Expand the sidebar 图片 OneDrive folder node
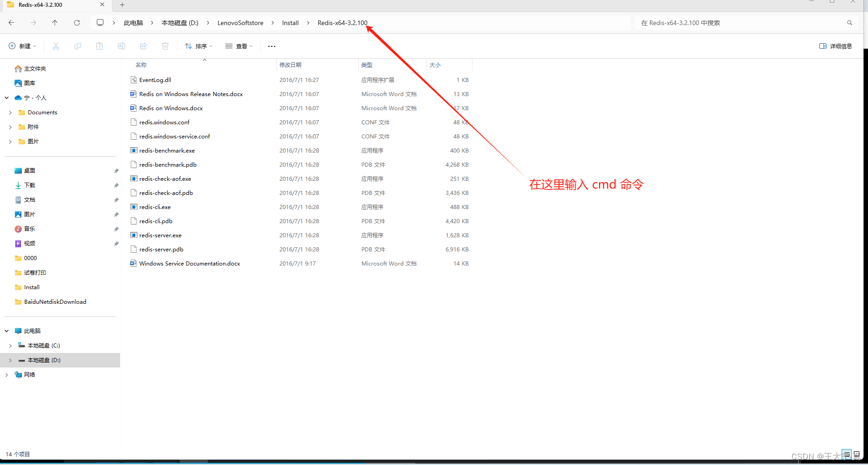Screen dimensions: 868x465 pyautogui.click(x=10, y=142)
